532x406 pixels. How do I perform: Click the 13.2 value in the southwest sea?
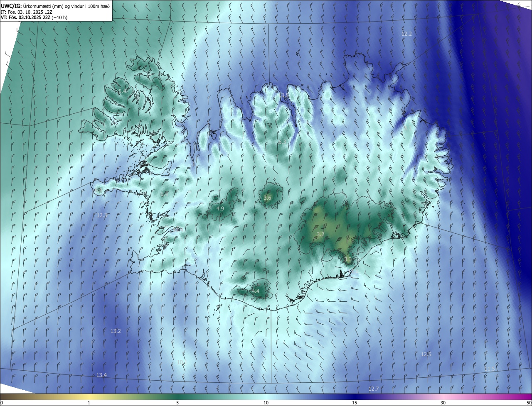click(116, 331)
